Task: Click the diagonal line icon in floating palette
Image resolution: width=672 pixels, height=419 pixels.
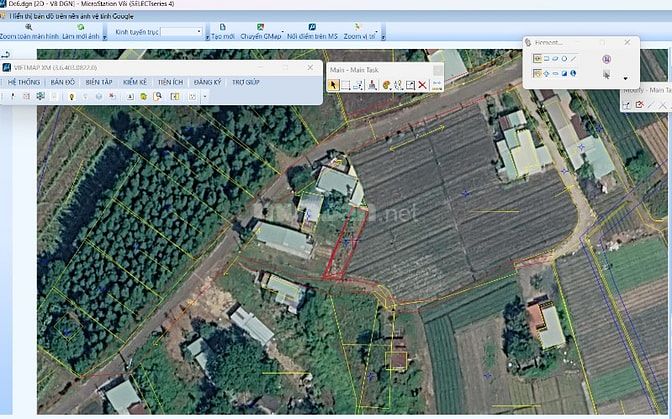Action: [x=573, y=59]
